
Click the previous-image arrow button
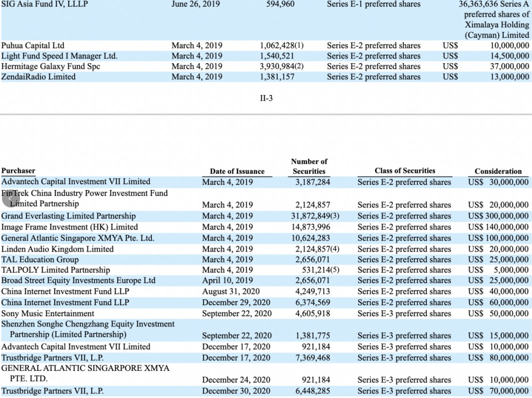tap(11, 198)
